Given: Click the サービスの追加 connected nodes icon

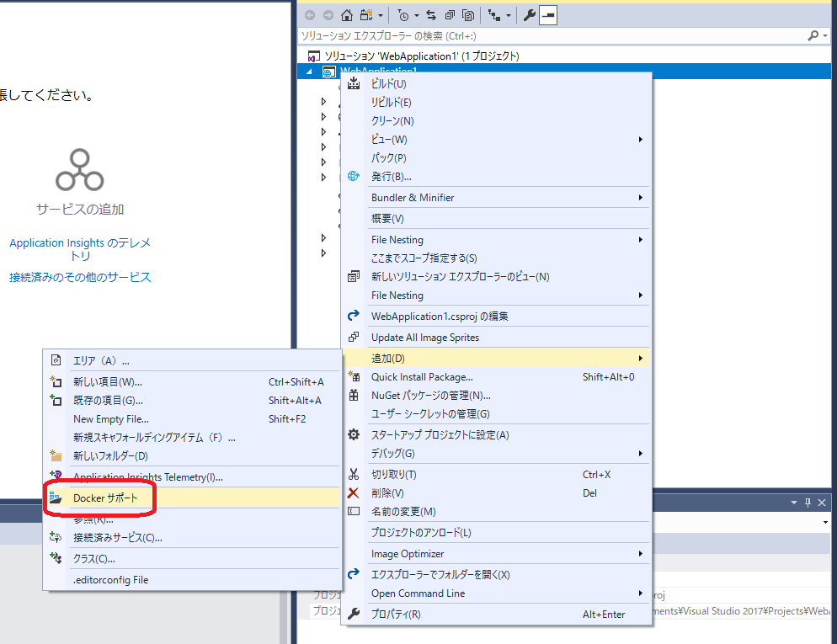Looking at the screenshot, I should pyautogui.click(x=80, y=171).
